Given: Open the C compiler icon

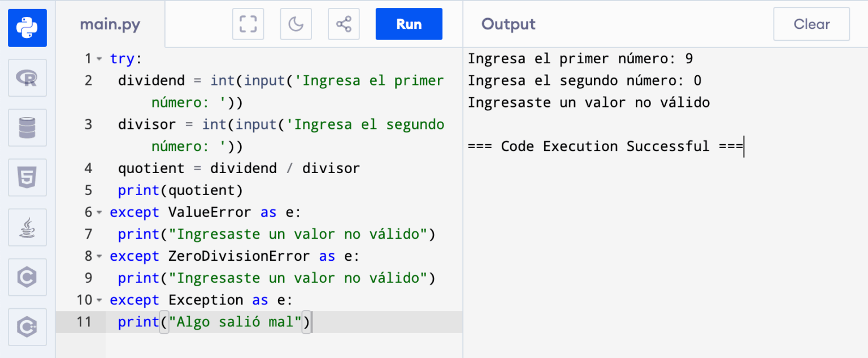Looking at the screenshot, I should pos(27,277).
